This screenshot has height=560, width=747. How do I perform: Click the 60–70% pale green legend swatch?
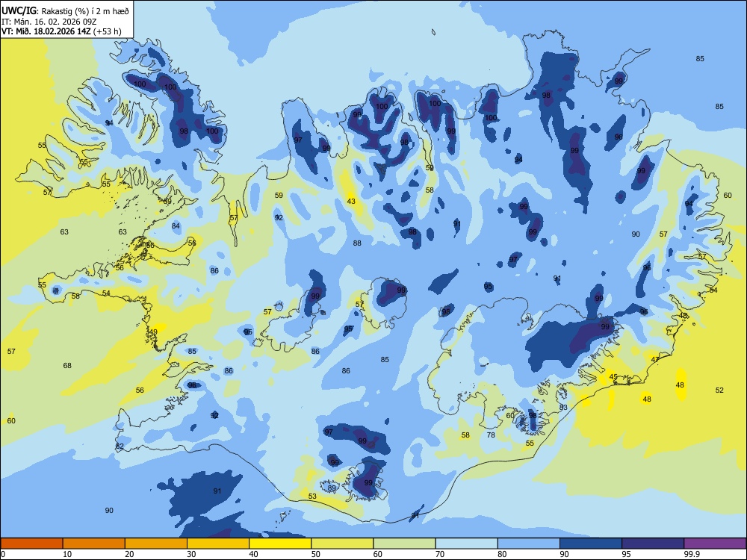pos(404,544)
